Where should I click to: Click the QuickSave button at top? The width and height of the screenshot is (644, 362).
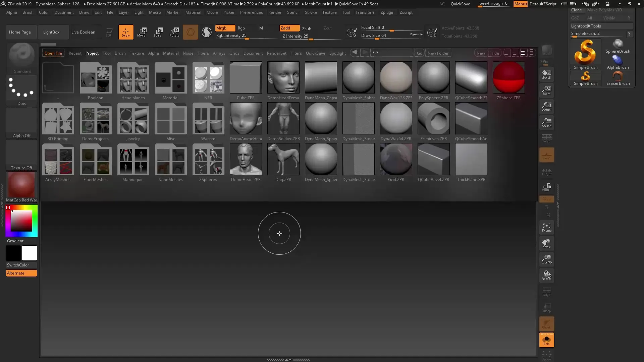coord(460,4)
